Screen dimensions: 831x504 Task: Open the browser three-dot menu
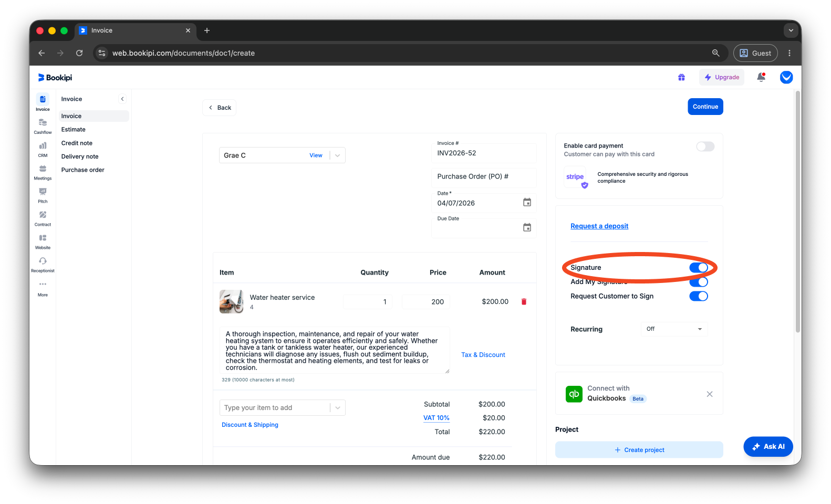pos(789,53)
